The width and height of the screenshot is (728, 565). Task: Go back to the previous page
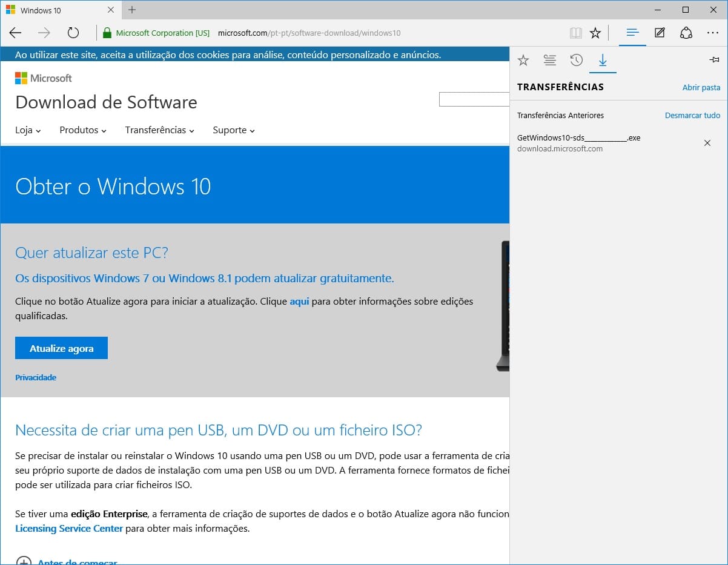(x=15, y=33)
